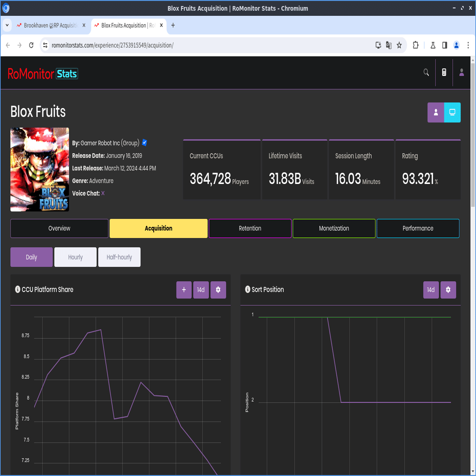Switch to Hourly interval

75,257
